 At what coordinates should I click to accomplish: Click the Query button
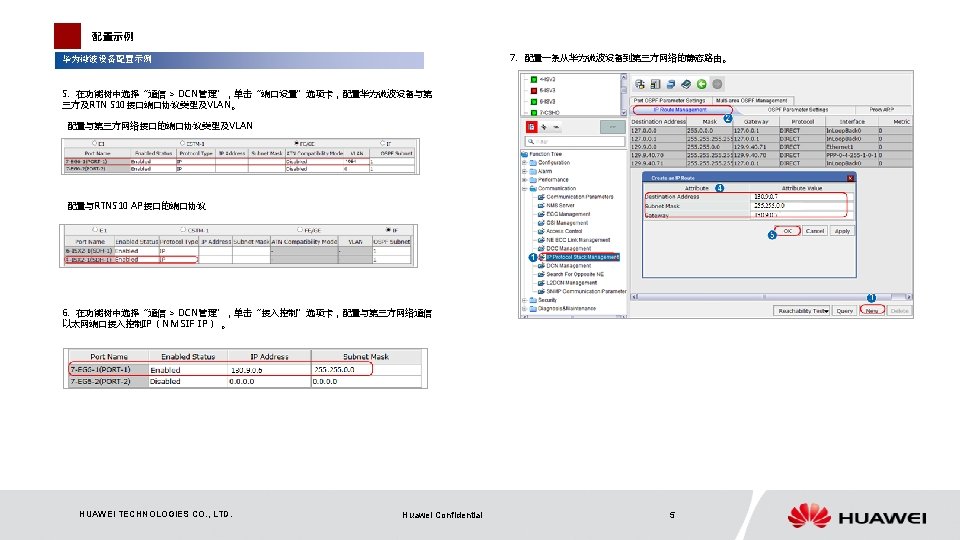[x=844, y=311]
